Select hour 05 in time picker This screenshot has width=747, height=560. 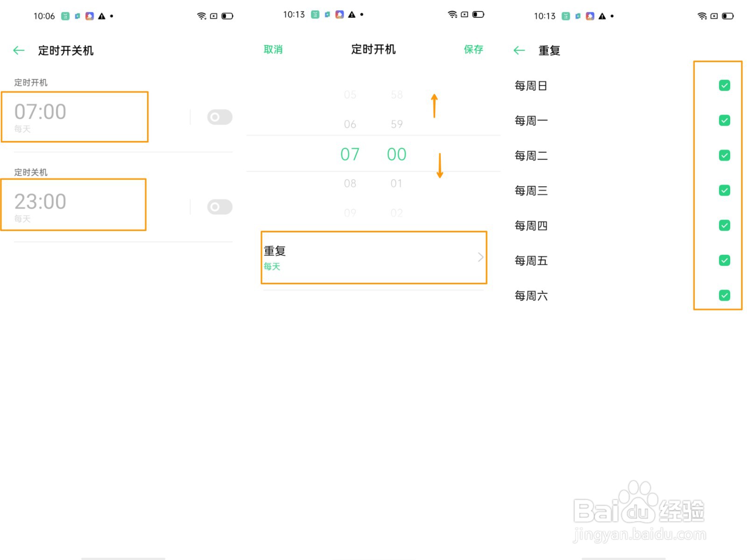pos(350,95)
